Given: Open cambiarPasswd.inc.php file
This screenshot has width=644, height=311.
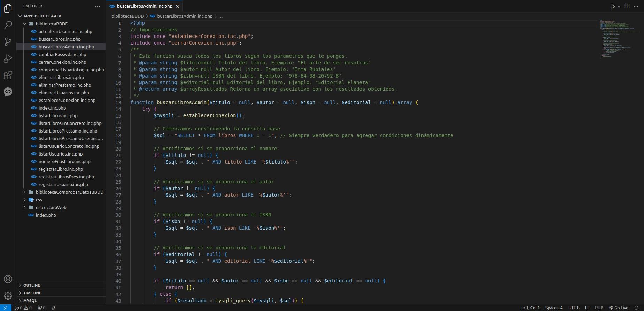Looking at the screenshot, I should coord(61,54).
